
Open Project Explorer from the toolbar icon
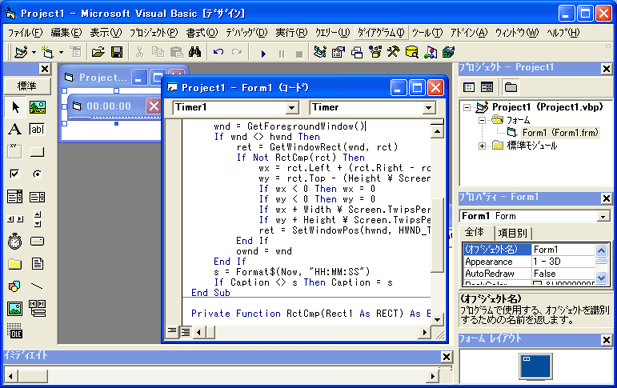320,52
